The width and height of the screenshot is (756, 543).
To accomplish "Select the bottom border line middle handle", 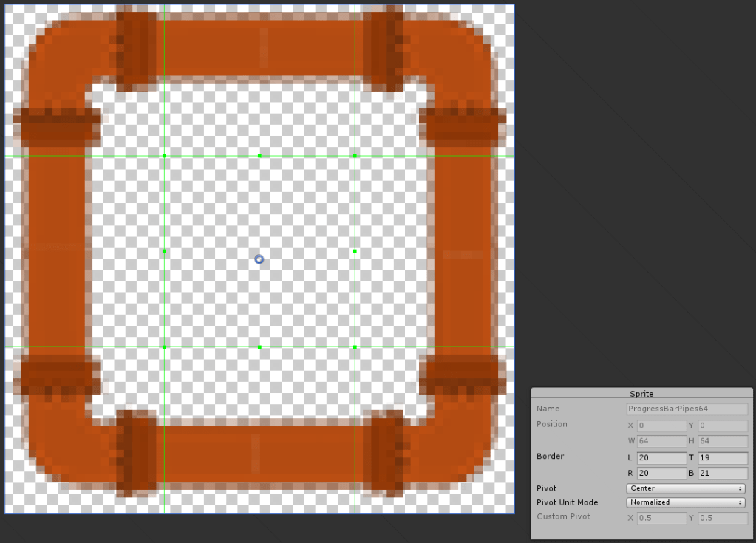I will pos(259,346).
